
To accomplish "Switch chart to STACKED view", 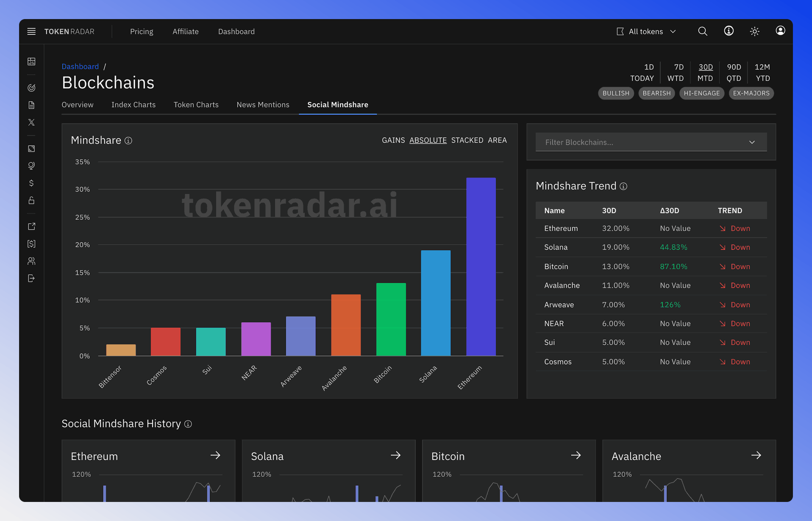I will click(467, 140).
